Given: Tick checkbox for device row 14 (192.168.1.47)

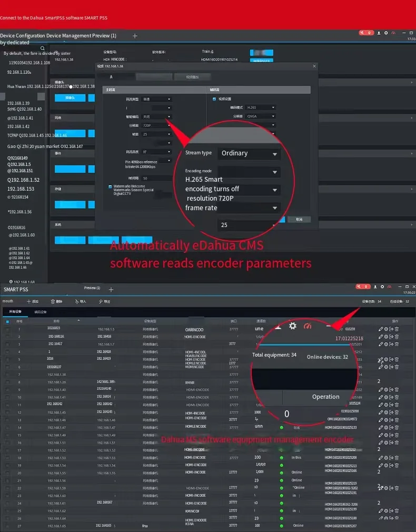Looking at the screenshot, I should (7, 428).
